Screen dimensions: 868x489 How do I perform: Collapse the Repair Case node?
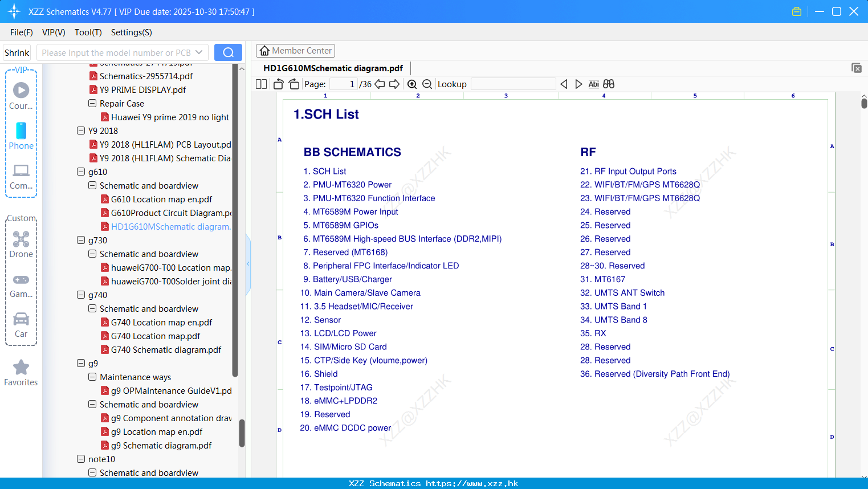92,103
